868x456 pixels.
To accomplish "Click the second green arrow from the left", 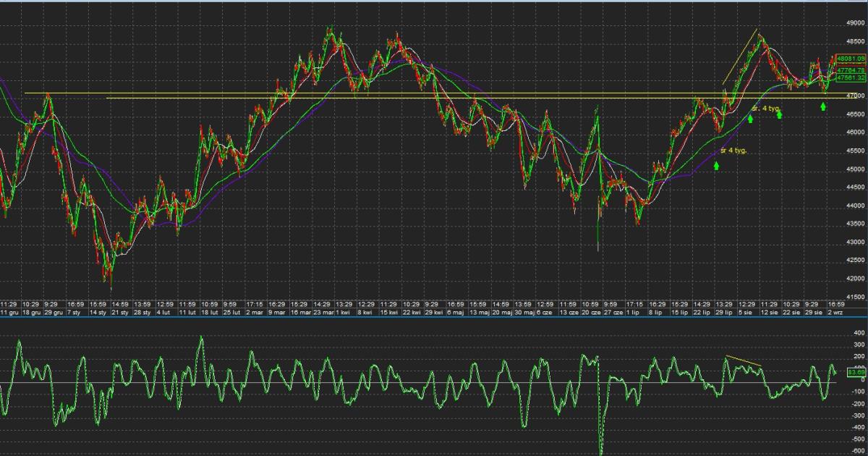I will coord(750,119).
